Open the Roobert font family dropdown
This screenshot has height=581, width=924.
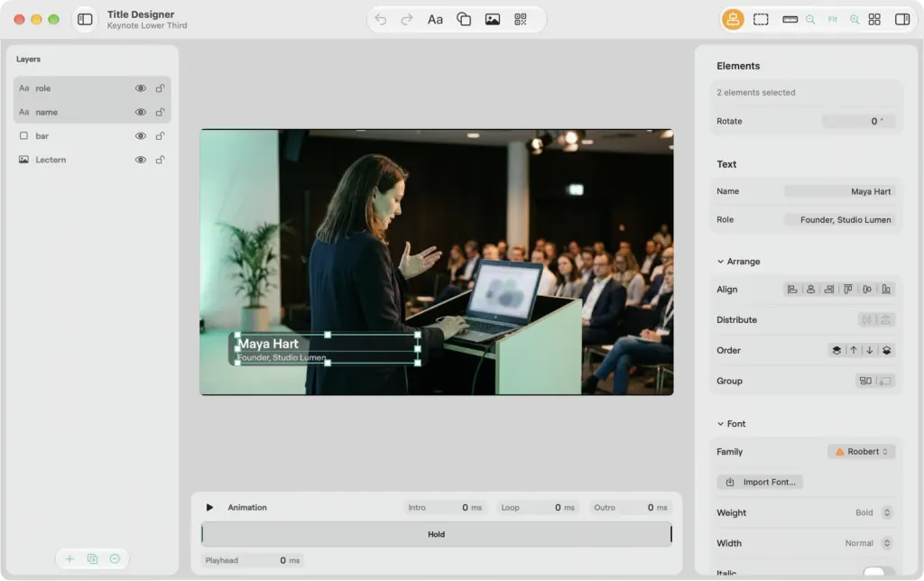(x=862, y=452)
